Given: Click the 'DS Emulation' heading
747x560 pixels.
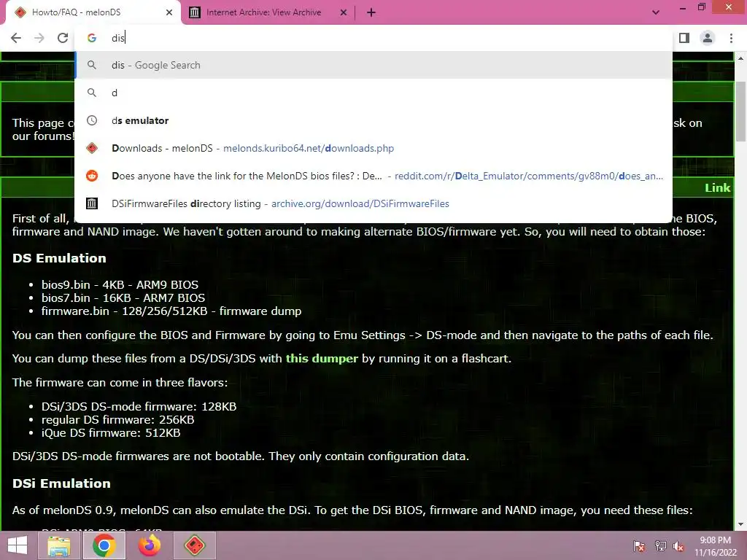Looking at the screenshot, I should pyautogui.click(x=59, y=259).
